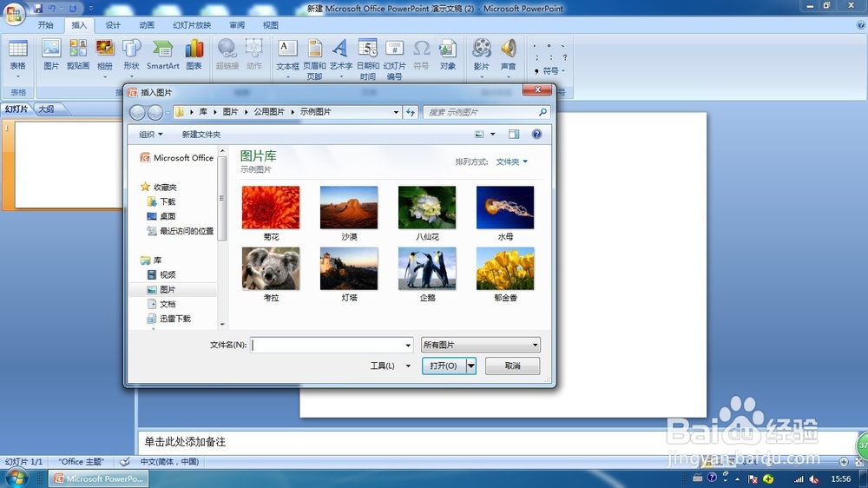Image resolution: width=868 pixels, height=488 pixels.
Task: Click the Movie icon in ribbon
Action: click(x=481, y=55)
